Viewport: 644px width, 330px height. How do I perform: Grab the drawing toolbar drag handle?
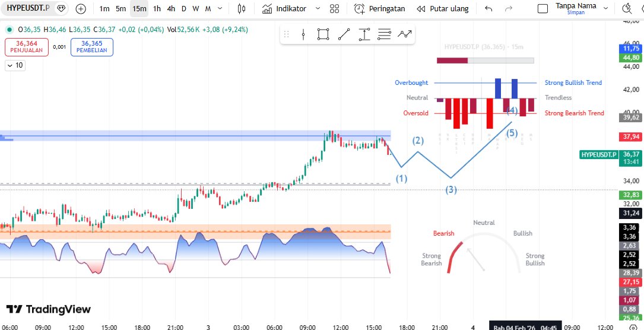(x=287, y=34)
